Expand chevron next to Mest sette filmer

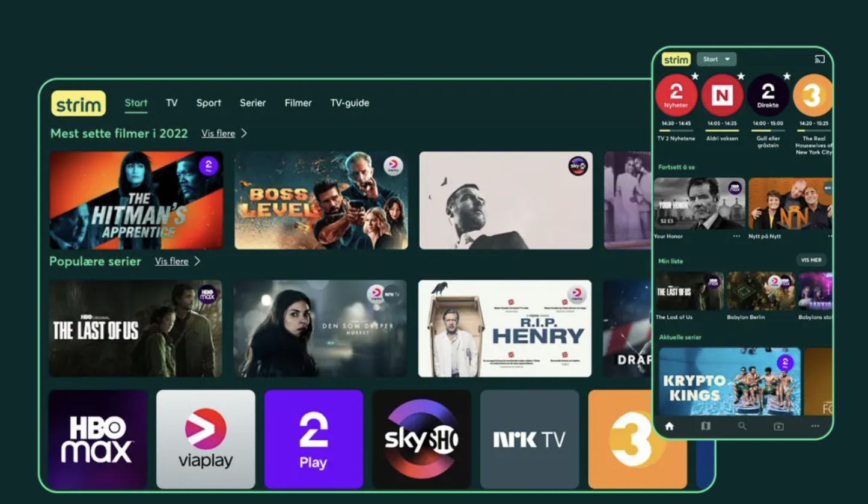pos(243,134)
